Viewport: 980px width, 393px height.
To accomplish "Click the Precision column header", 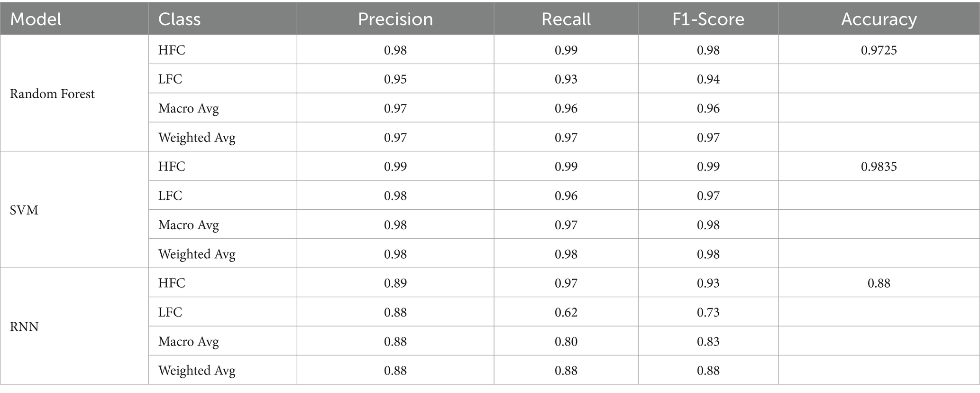I will tap(395, 19).
